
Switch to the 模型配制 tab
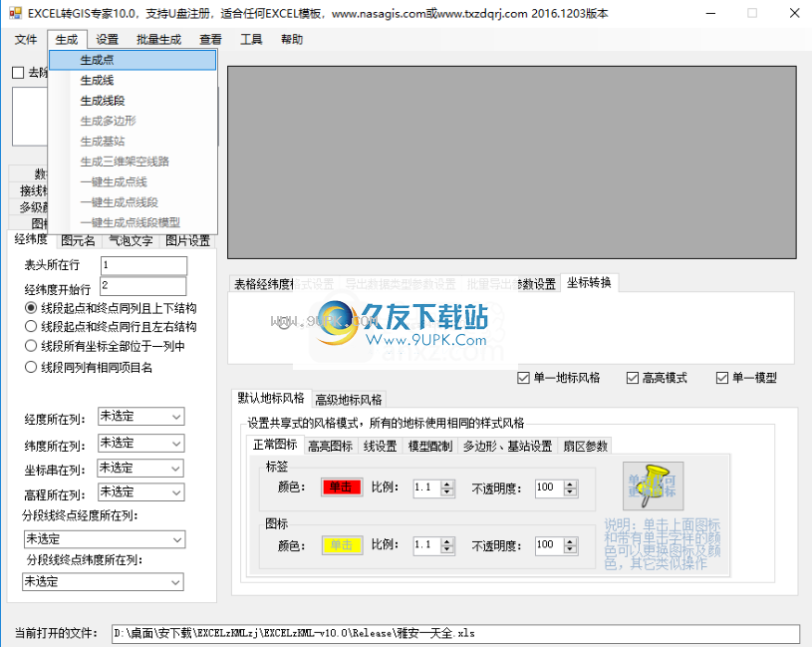(x=429, y=446)
